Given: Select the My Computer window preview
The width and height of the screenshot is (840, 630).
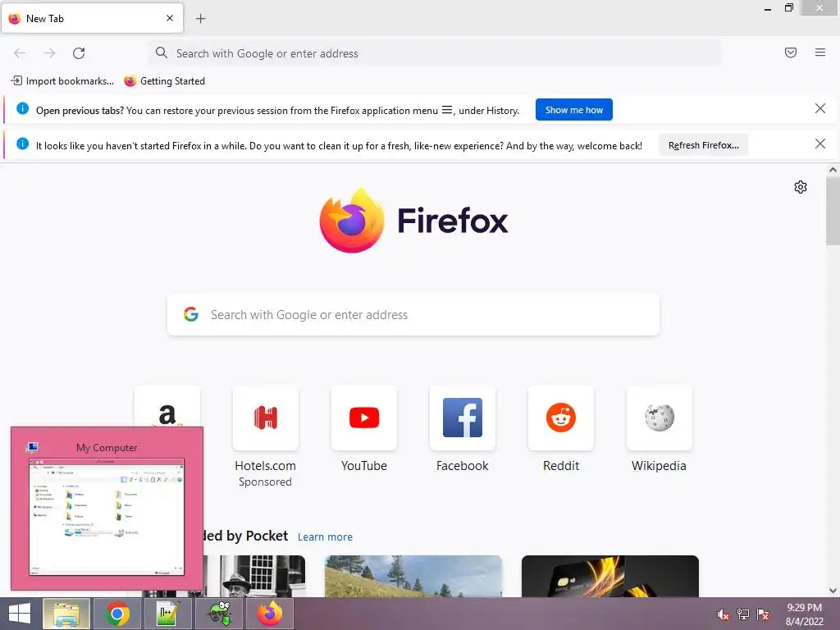Looking at the screenshot, I should click(107, 509).
